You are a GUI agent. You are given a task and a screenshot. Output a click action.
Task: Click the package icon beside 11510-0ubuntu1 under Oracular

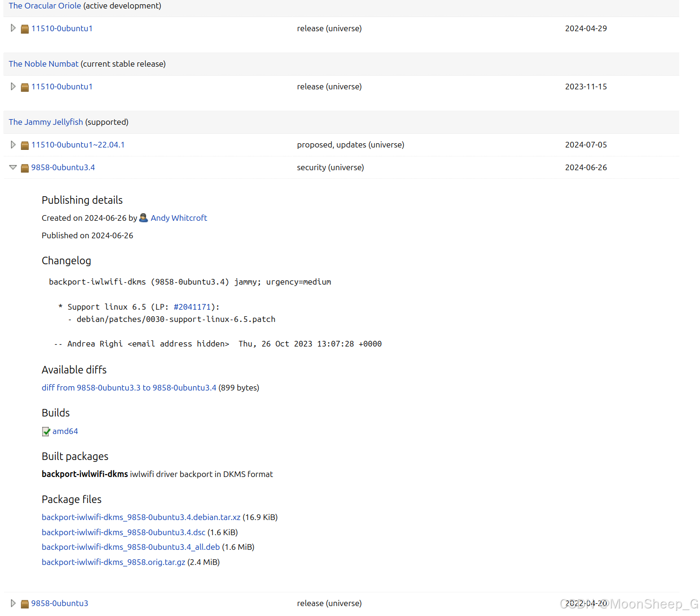click(25, 28)
